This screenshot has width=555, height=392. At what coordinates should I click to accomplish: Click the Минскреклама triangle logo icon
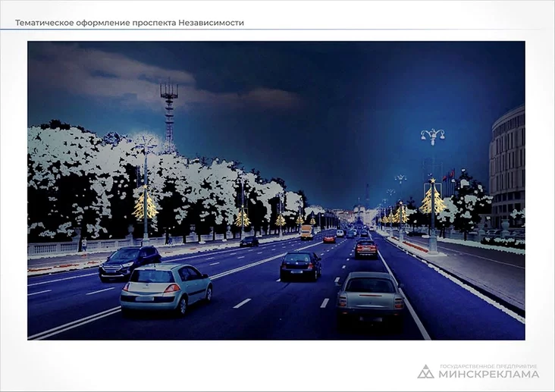(425, 372)
